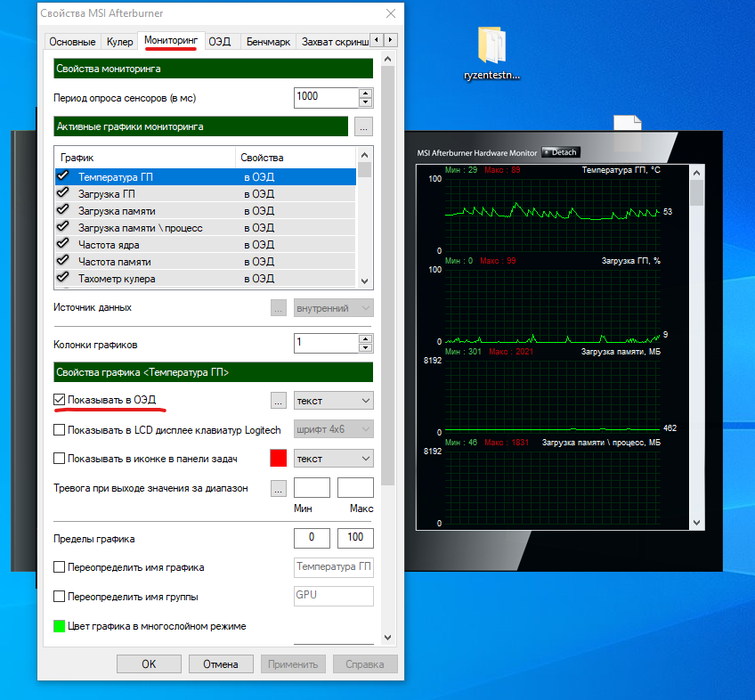Click the График column header

[145, 158]
